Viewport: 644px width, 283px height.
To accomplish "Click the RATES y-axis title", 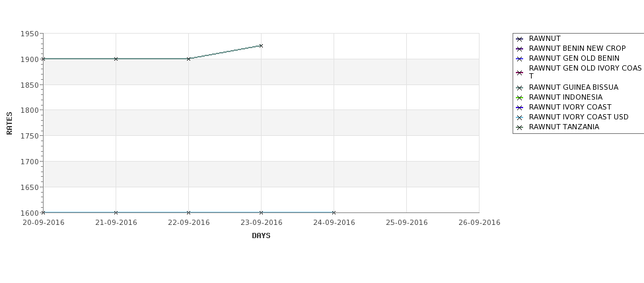I will coord(9,123).
